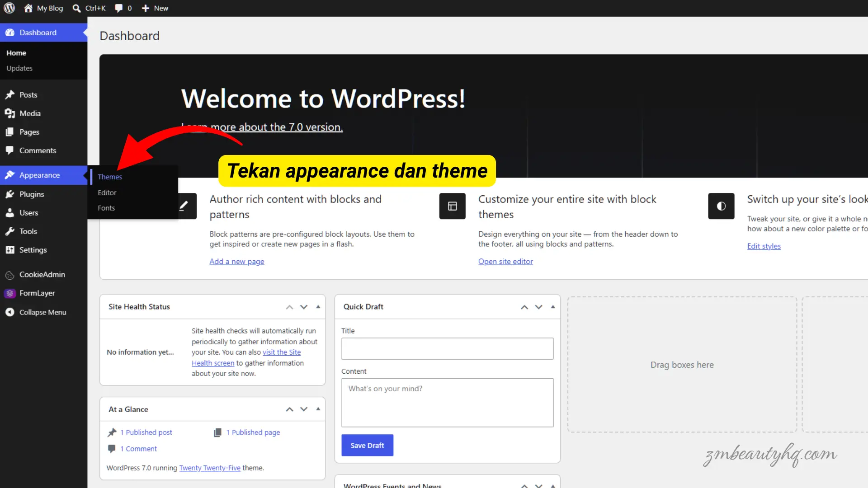Screen dimensions: 868x488
Task: Click the WordPress logo in the admin bar
Action: coord(9,8)
